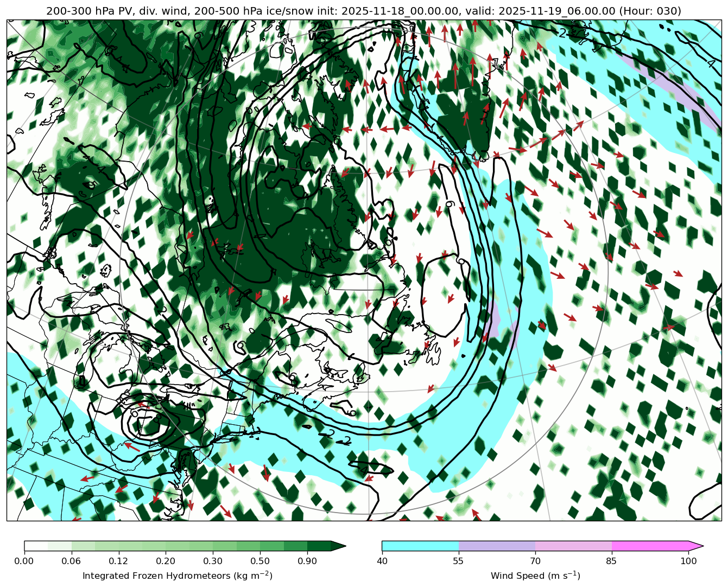This screenshot has height=588, width=728.
Task: Click the light pink 70-85 wind speed swatch
Action: 573,546
